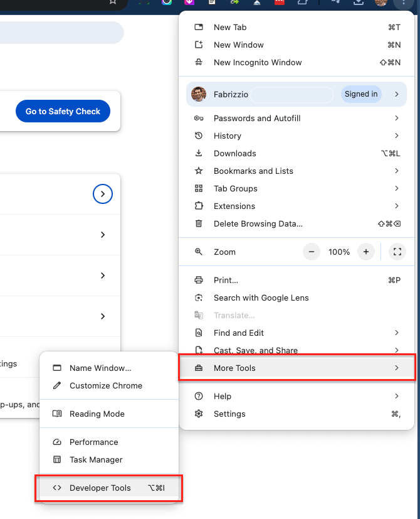Expand the Tab Groups submenu chevron
Viewport: 420px width, 519px height.
point(397,189)
